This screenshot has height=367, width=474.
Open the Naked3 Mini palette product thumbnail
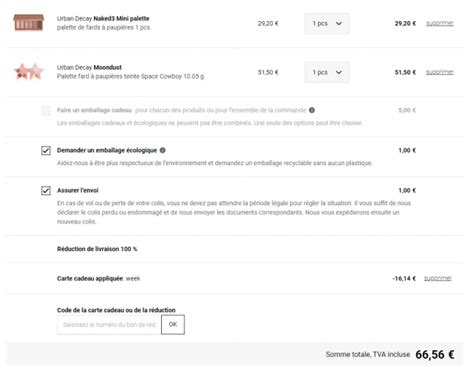click(x=29, y=23)
